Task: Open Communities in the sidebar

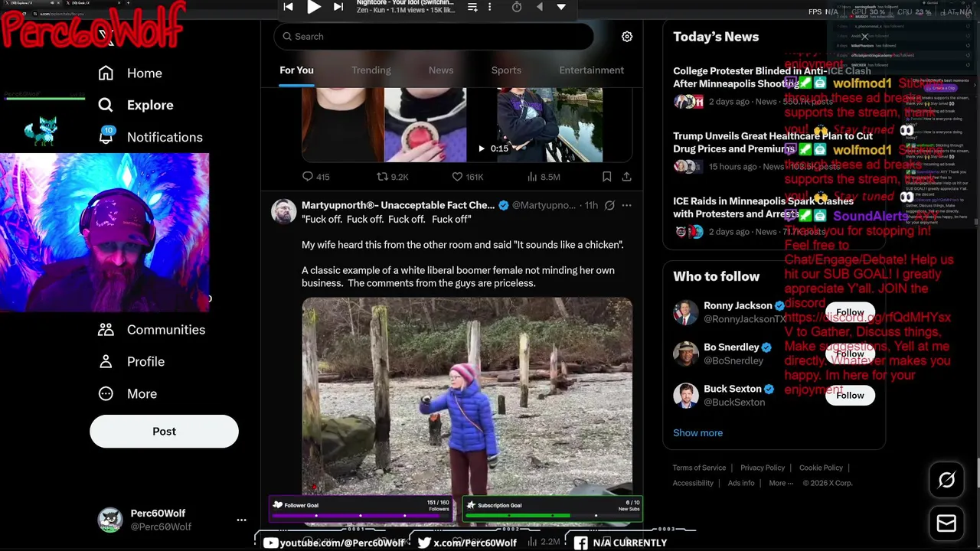Action: tap(151, 330)
